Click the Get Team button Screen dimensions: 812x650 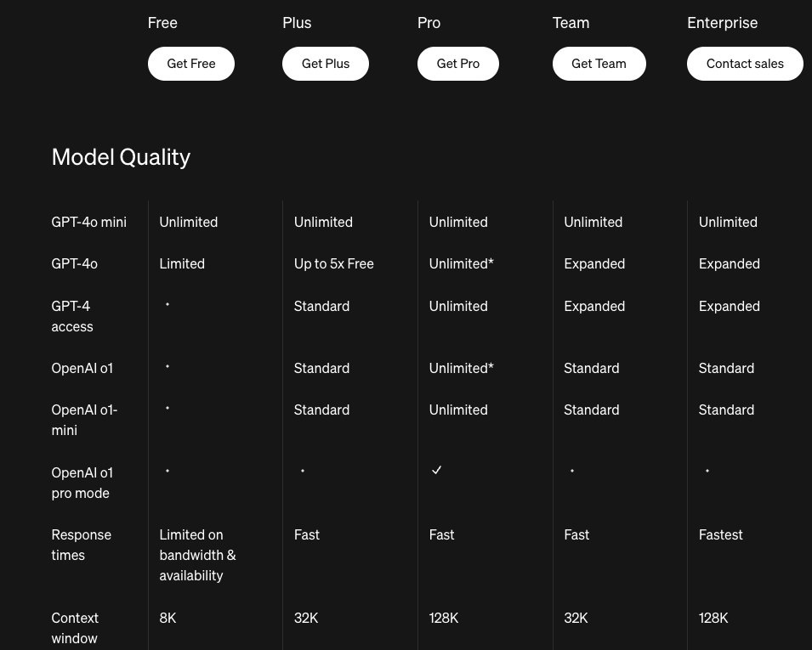point(599,63)
